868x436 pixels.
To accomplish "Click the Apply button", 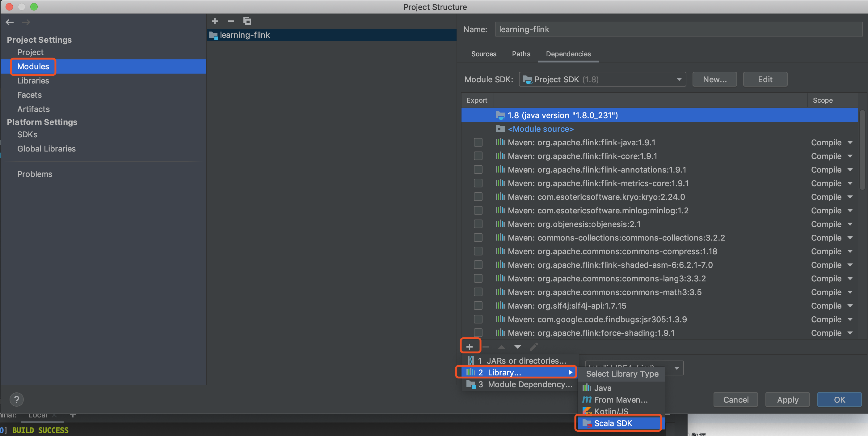I will pyautogui.click(x=787, y=400).
